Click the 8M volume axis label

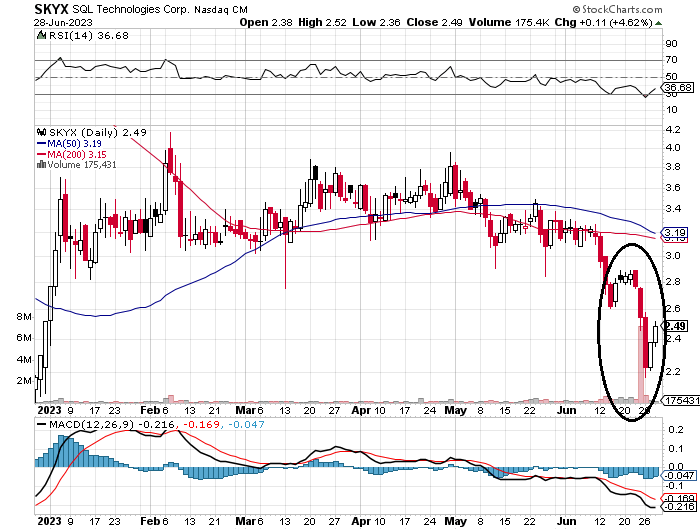pyautogui.click(x=24, y=317)
